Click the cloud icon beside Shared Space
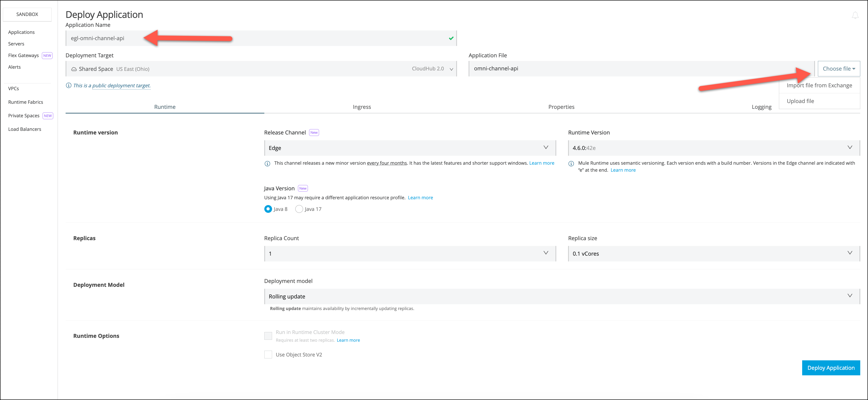This screenshot has width=868, height=400. pyautogui.click(x=74, y=69)
